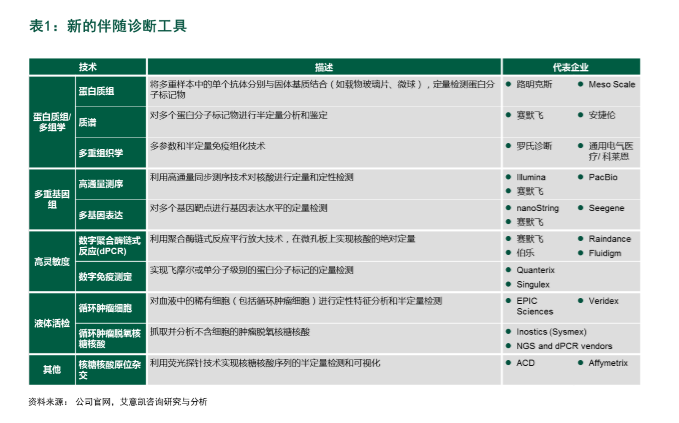Click the 高灵敏度 category cell
This screenshot has width=679, height=423.
pyautogui.click(x=52, y=260)
